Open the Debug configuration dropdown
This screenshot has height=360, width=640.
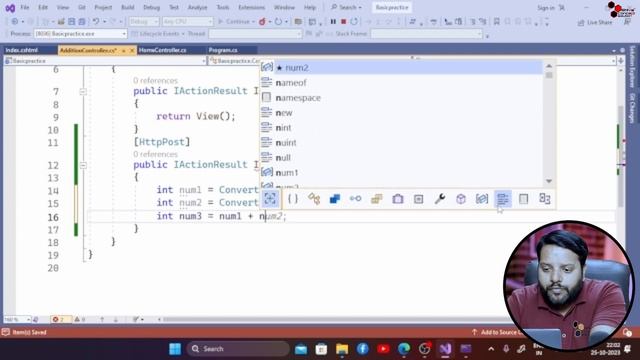pos(144,21)
